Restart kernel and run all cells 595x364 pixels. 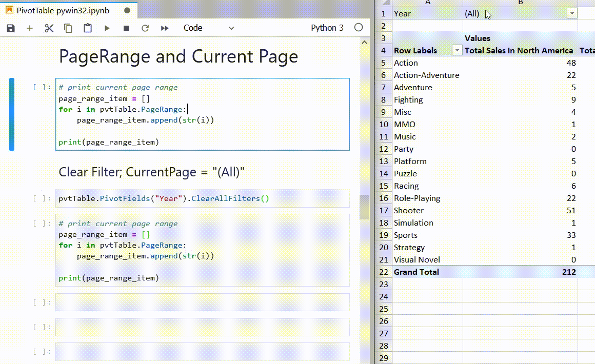click(165, 28)
